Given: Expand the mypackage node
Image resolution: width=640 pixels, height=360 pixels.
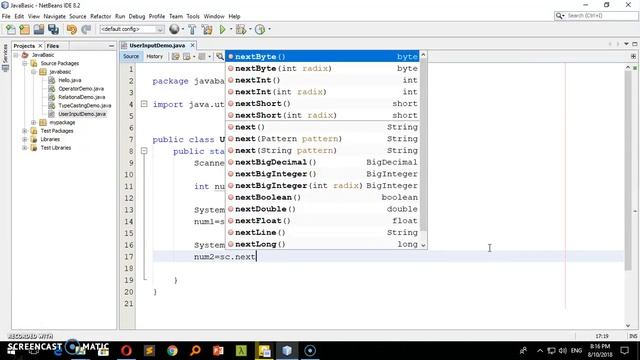Looking at the screenshot, I should point(34,122).
